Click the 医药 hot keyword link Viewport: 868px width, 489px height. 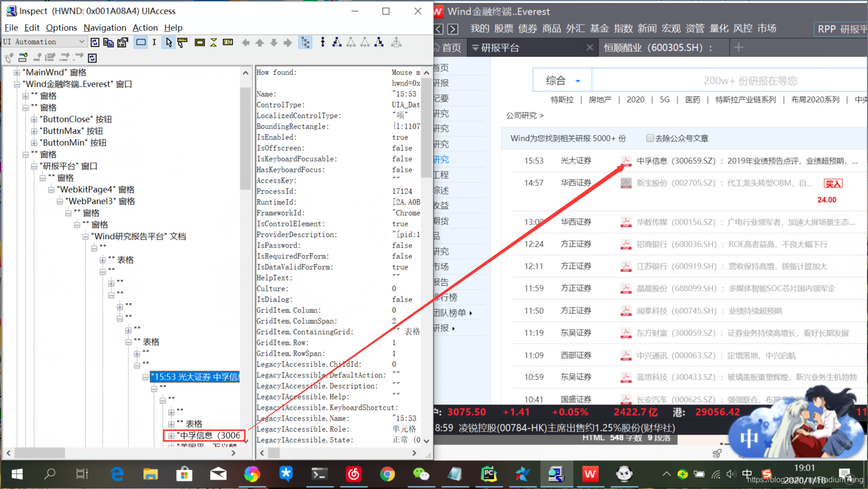[693, 100]
